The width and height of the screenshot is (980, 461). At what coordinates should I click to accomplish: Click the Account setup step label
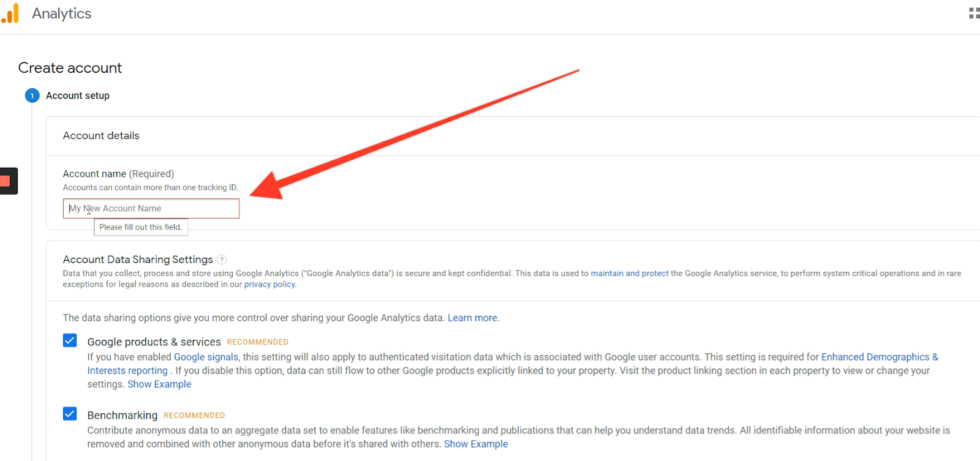coord(78,96)
